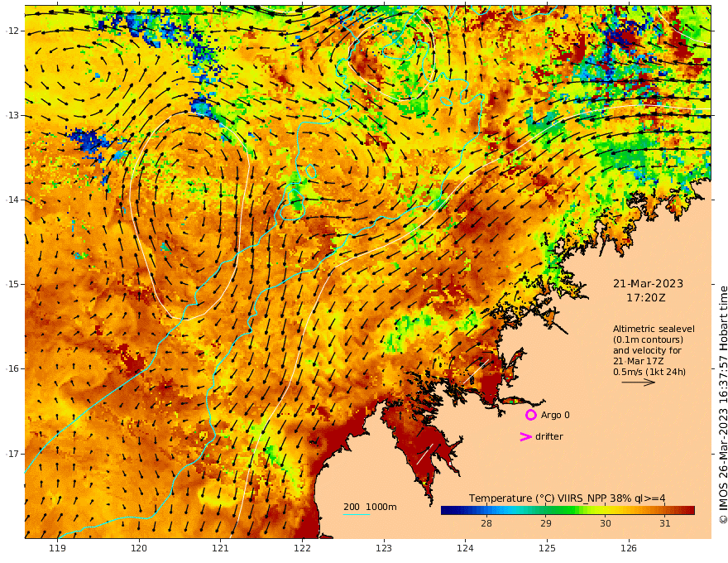Click the longitude 122 axis label
728x563 pixels.
tap(302, 548)
